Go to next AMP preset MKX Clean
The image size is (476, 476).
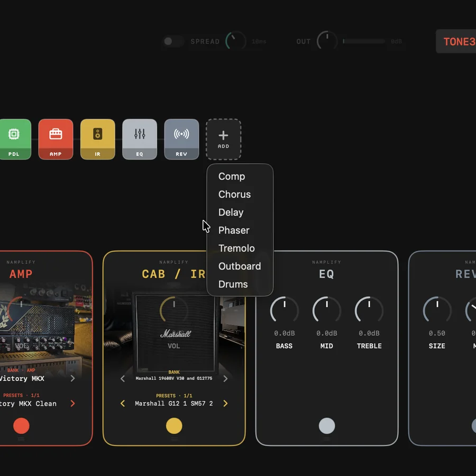pos(72,404)
